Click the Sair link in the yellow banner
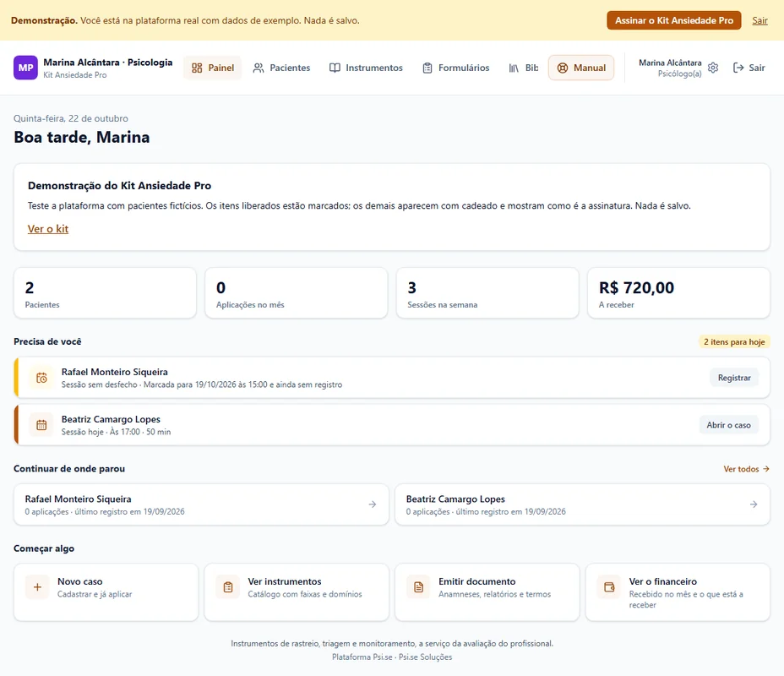Image resolution: width=784 pixels, height=676 pixels. click(760, 20)
